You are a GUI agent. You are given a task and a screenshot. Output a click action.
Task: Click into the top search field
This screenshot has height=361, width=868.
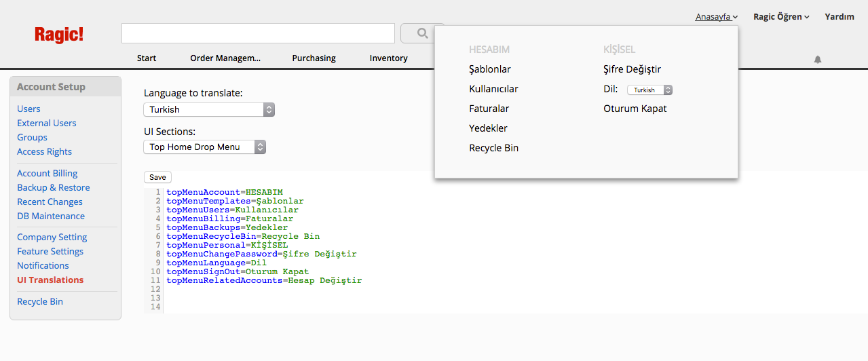tap(258, 33)
